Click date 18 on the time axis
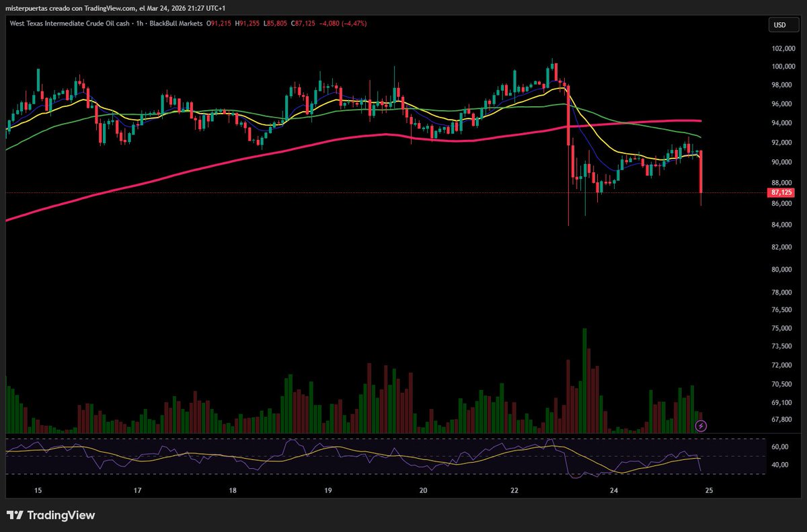 tap(233, 491)
